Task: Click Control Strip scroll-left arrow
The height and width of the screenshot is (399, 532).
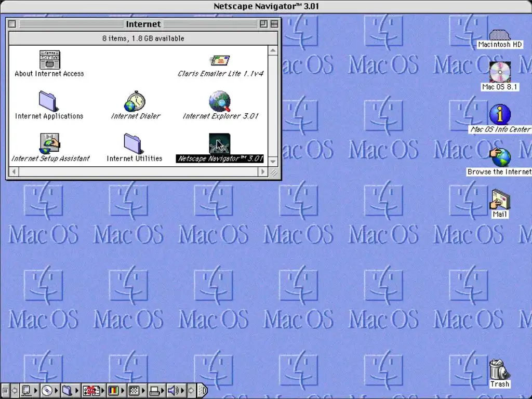Action: coord(15,391)
